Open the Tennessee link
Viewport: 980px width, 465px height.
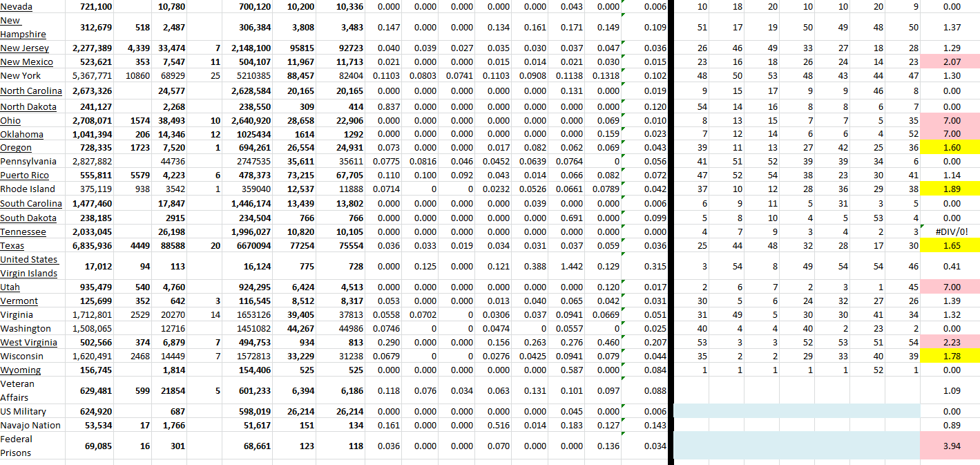tap(23, 232)
